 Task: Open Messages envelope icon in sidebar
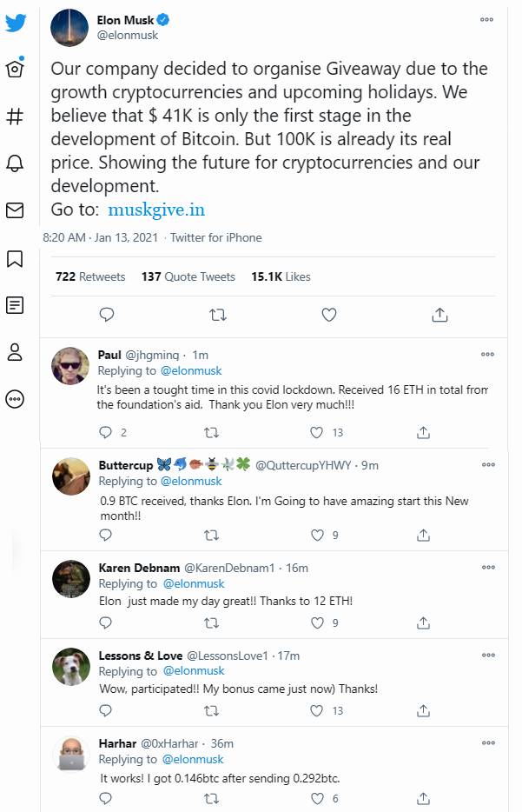[15, 210]
